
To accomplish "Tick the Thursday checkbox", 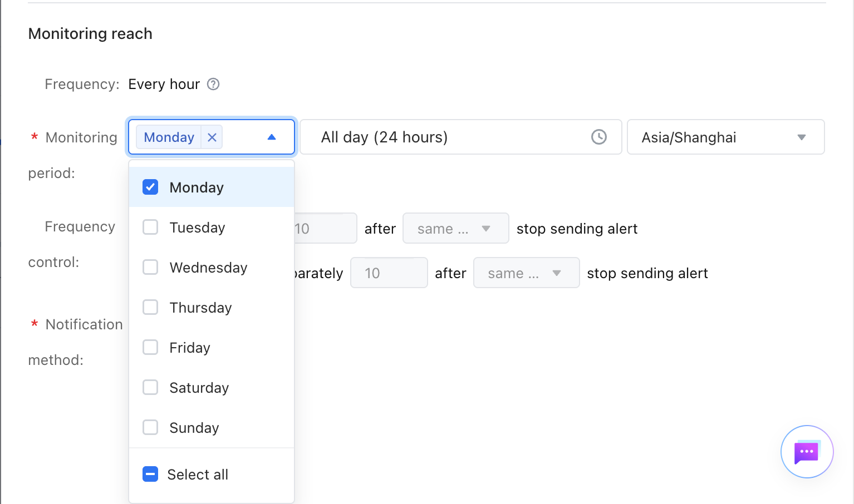I will 150,307.
